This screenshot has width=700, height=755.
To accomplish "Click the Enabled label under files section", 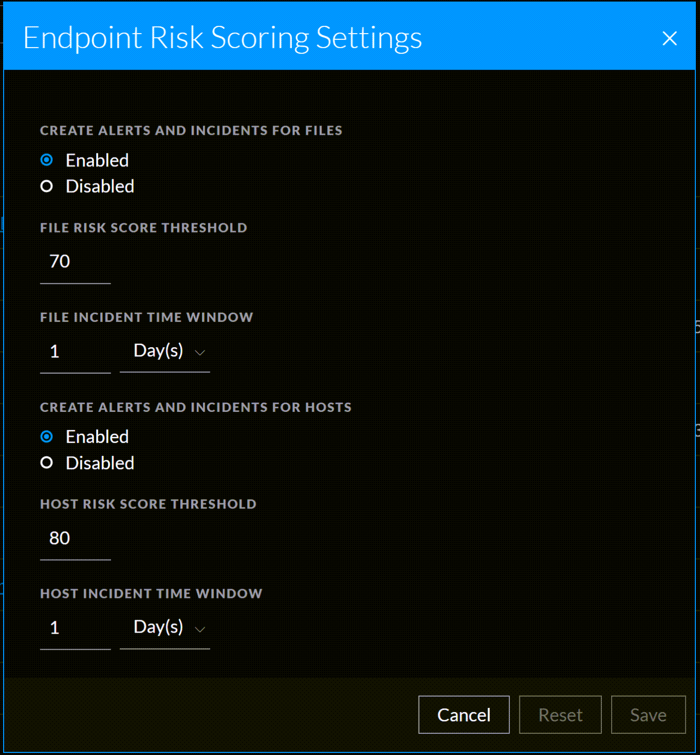I will pos(97,161).
